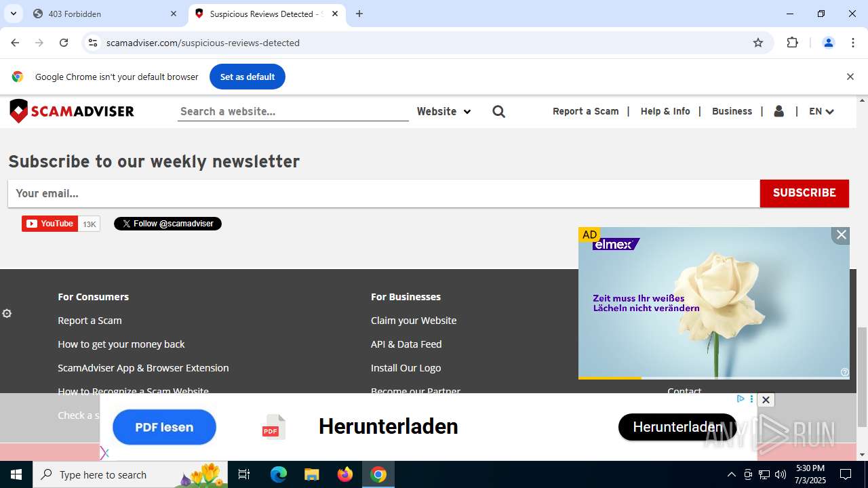The width and height of the screenshot is (868, 488).
Task: Open the user account icon
Action: tap(779, 111)
